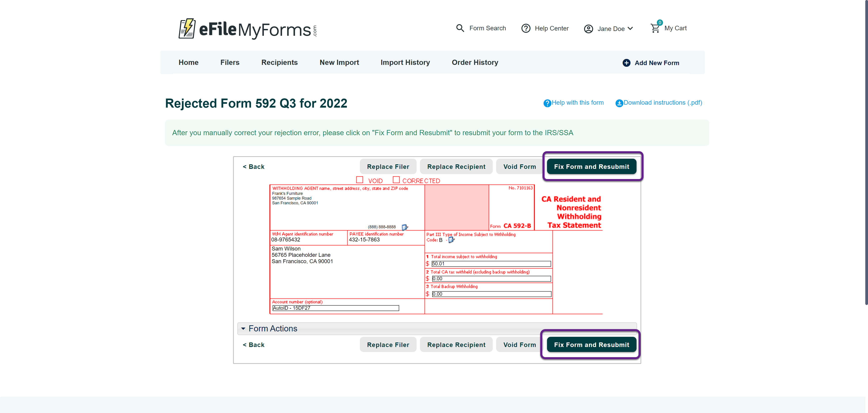868x413 pixels.
Task: Click the Jane Doe user profile icon
Action: click(588, 29)
